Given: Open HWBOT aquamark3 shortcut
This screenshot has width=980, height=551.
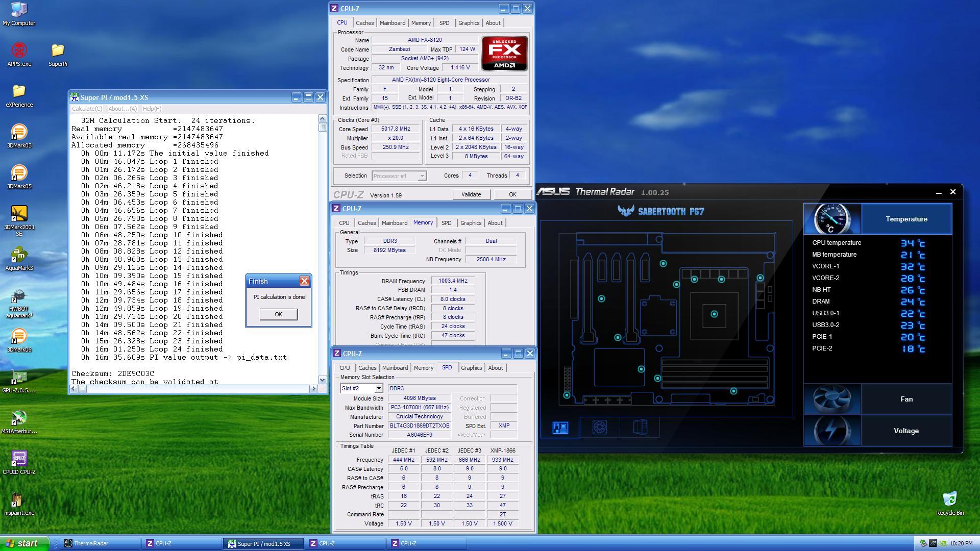Looking at the screenshot, I should click(19, 303).
